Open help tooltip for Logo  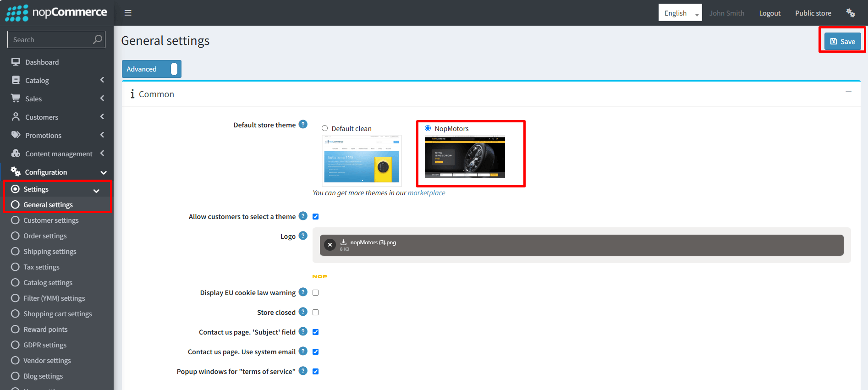pyautogui.click(x=303, y=236)
